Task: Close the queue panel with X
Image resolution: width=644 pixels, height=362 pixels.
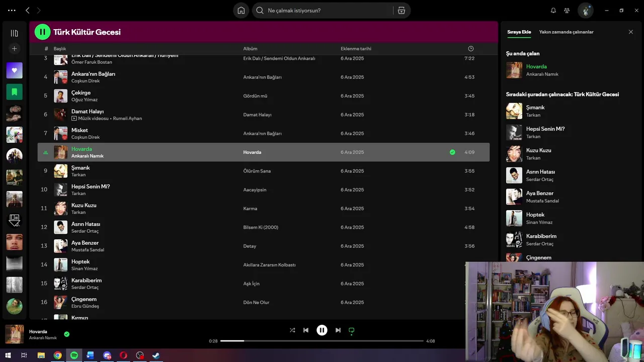Action: pos(631,32)
